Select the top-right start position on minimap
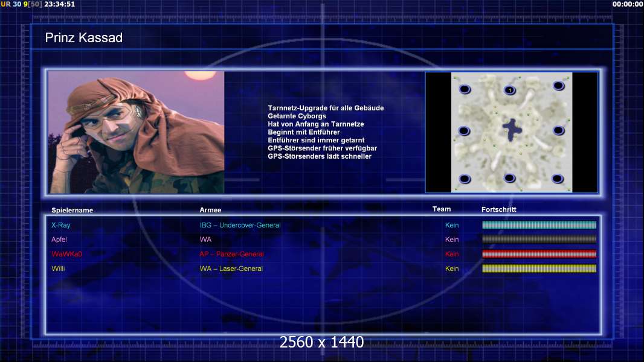The width and height of the screenshot is (644, 362). coord(557,86)
